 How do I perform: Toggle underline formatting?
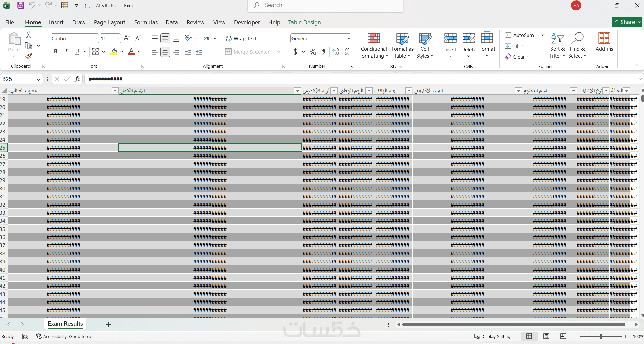(x=77, y=52)
